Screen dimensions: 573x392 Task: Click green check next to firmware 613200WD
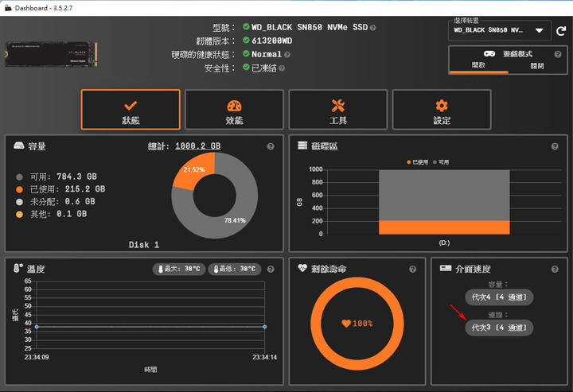coord(246,40)
